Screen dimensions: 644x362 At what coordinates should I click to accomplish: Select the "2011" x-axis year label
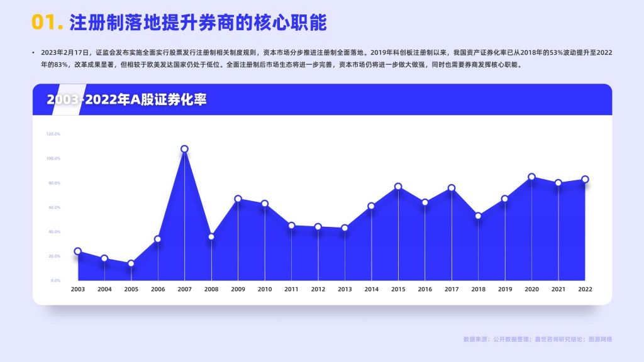291,289
